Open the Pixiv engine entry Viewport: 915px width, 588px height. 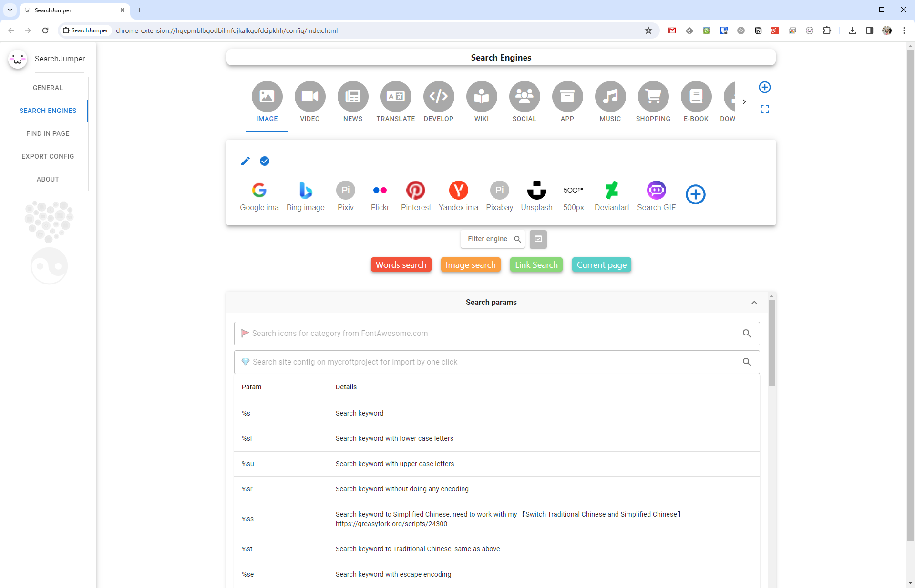tap(346, 196)
